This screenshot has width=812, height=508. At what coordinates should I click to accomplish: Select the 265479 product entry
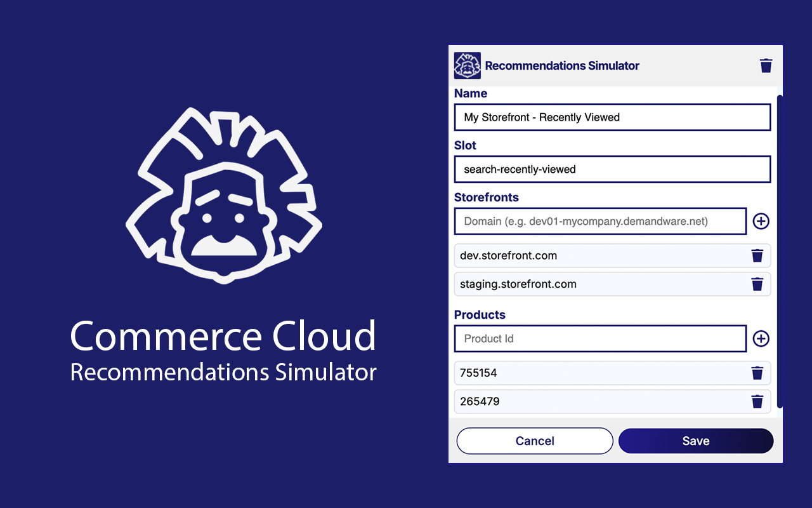(571, 401)
